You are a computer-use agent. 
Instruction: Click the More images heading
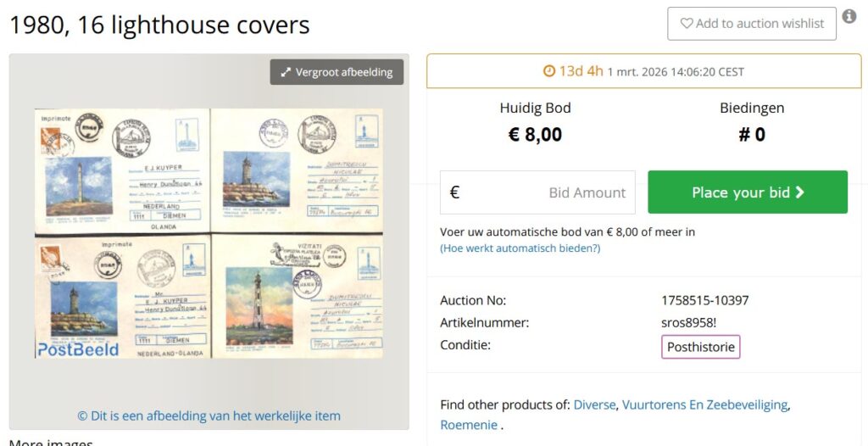[x=51, y=443]
